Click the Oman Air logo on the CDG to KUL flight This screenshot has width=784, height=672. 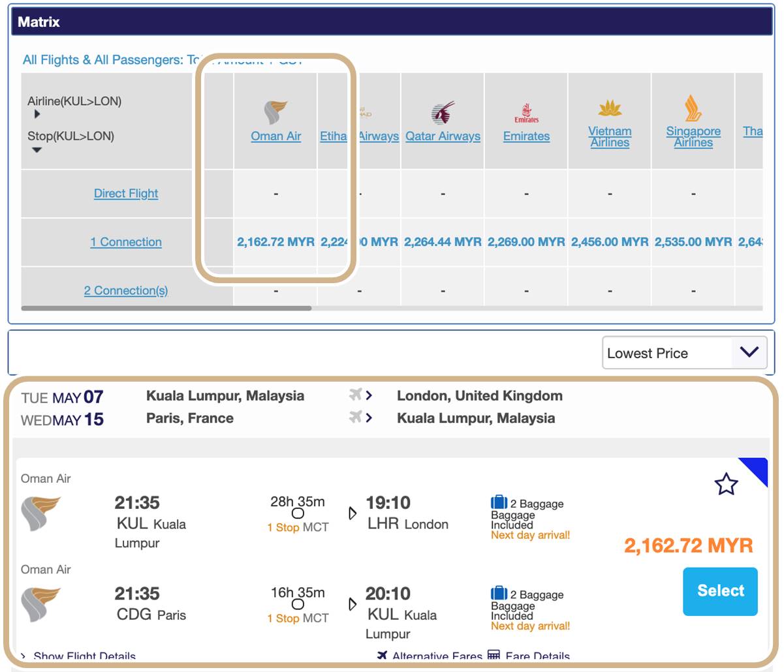click(x=40, y=604)
